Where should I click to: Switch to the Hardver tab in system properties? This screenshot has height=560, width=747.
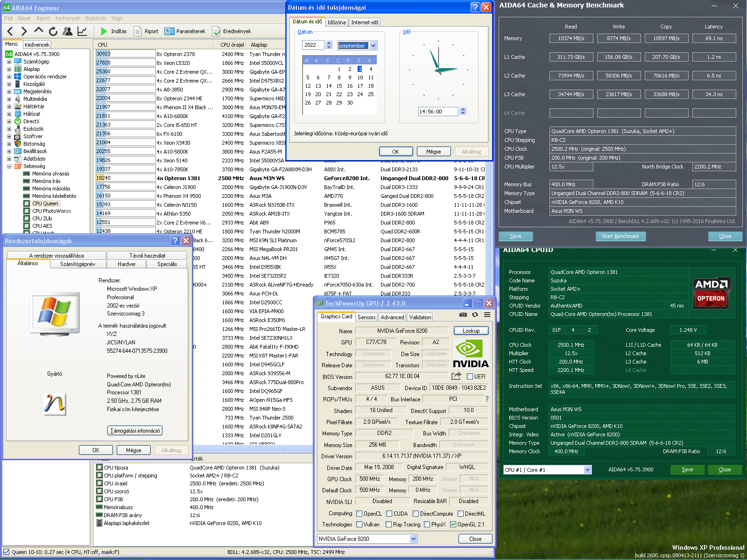pyautogui.click(x=127, y=264)
